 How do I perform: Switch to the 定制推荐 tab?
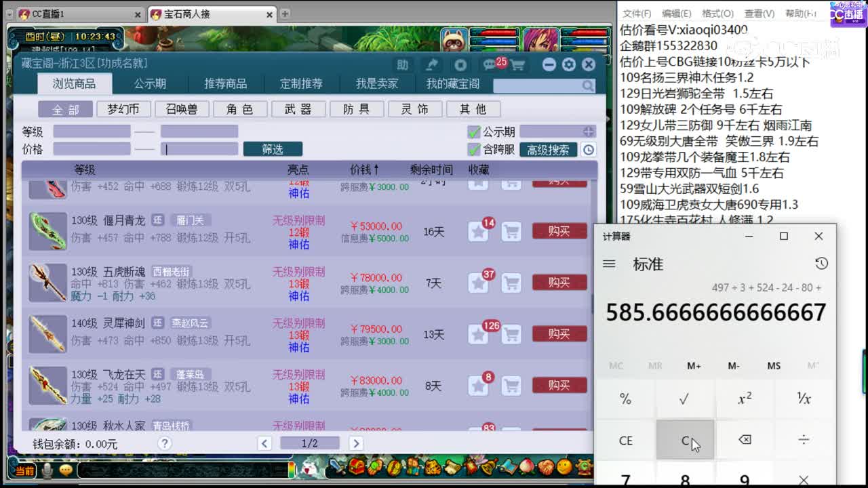pyautogui.click(x=302, y=84)
